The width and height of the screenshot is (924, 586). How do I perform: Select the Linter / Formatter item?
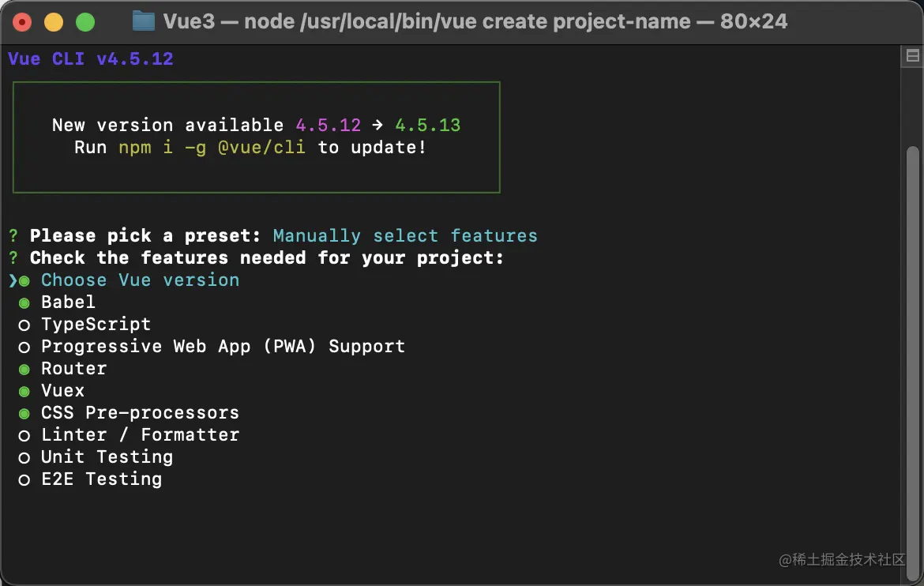coord(140,434)
